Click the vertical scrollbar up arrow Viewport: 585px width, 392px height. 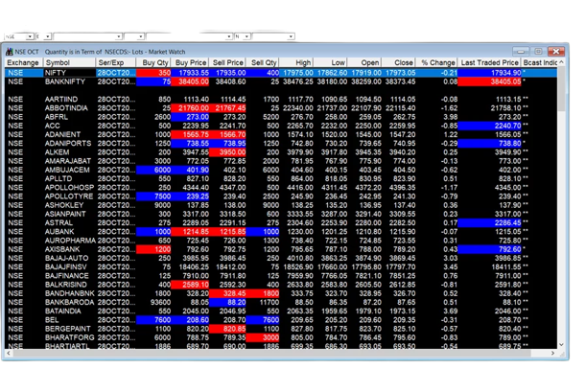[x=561, y=62]
